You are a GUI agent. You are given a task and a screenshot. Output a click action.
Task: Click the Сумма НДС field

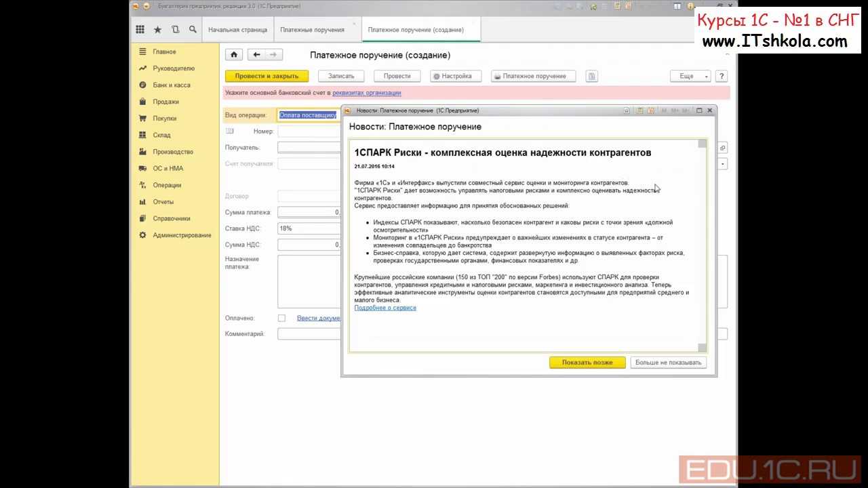(309, 245)
